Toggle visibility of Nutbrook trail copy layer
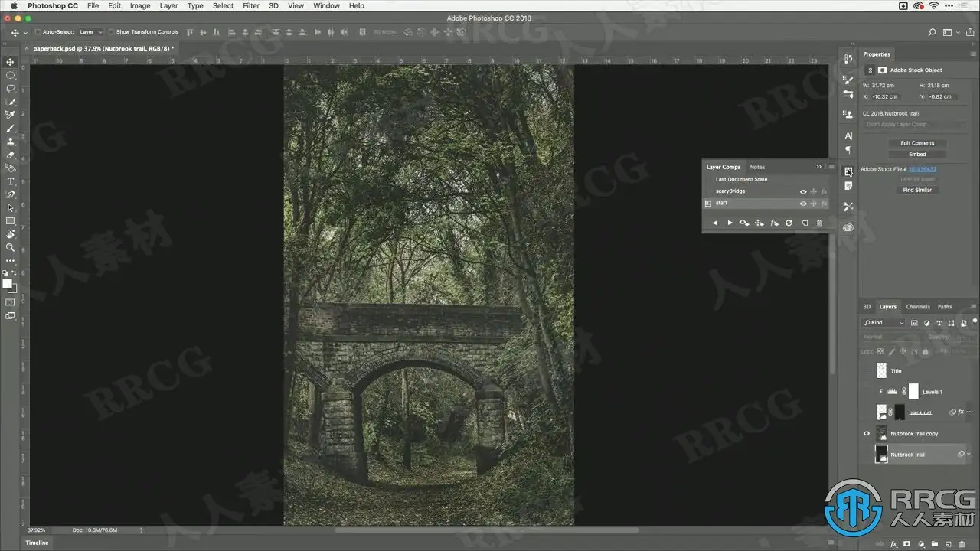This screenshot has height=551, width=980. (867, 434)
